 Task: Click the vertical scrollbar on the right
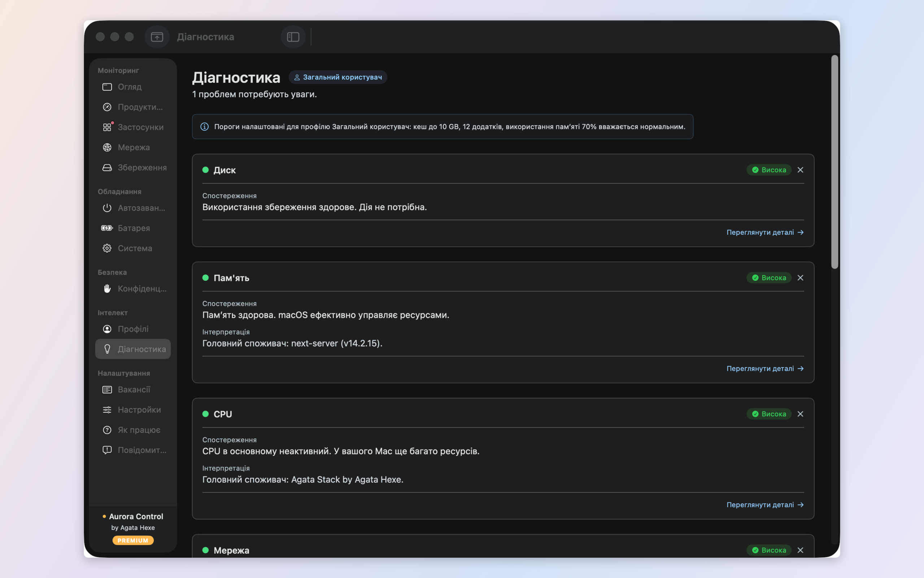pyautogui.click(x=834, y=162)
